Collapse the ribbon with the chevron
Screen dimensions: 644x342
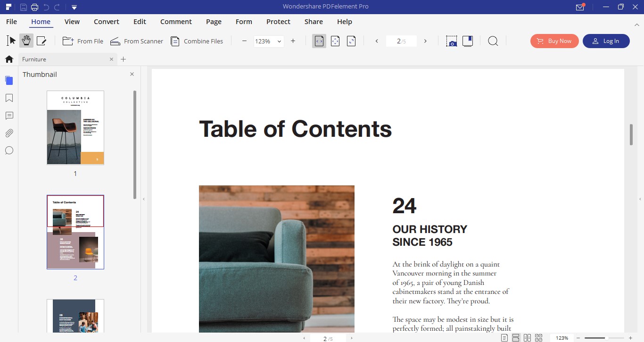(x=637, y=25)
